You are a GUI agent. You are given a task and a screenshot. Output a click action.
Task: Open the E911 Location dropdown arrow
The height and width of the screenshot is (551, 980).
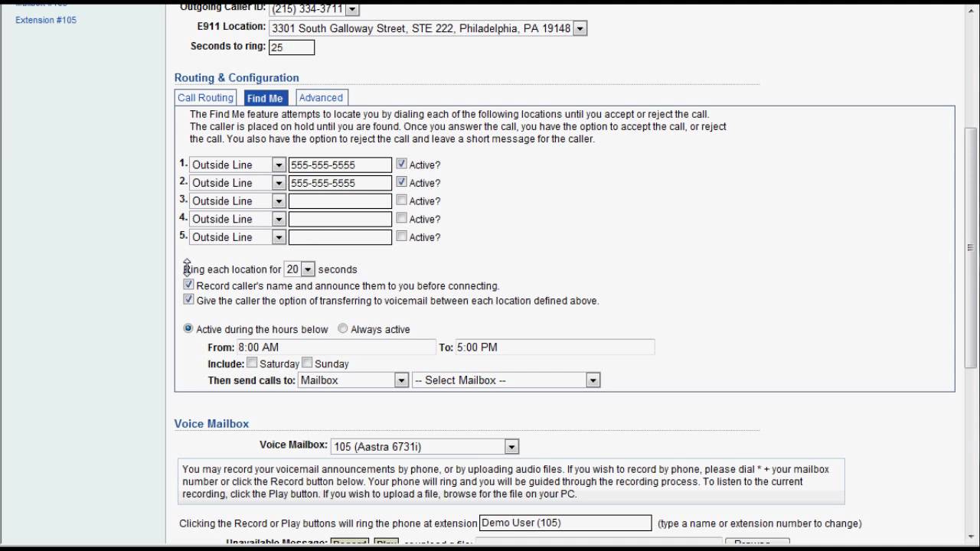click(x=580, y=28)
